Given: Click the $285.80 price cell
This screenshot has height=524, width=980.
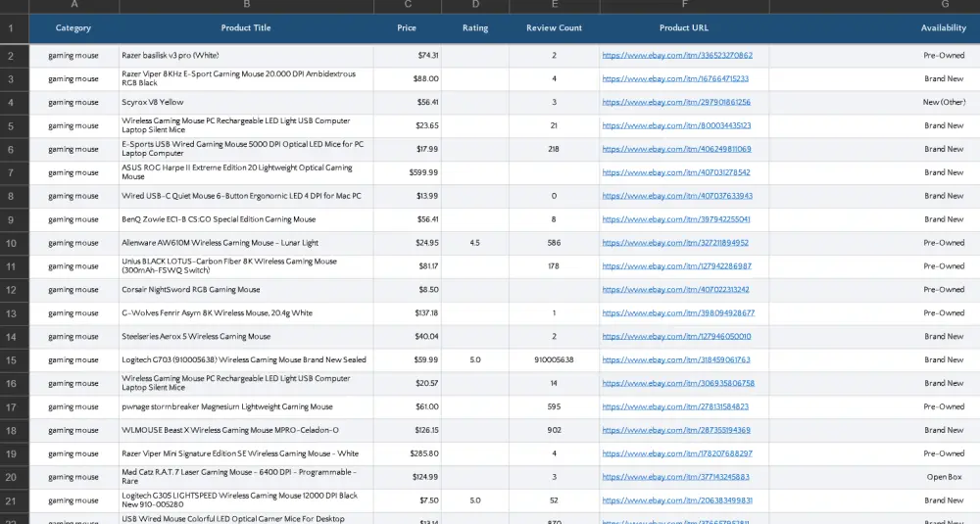Looking at the screenshot, I should [x=408, y=453].
